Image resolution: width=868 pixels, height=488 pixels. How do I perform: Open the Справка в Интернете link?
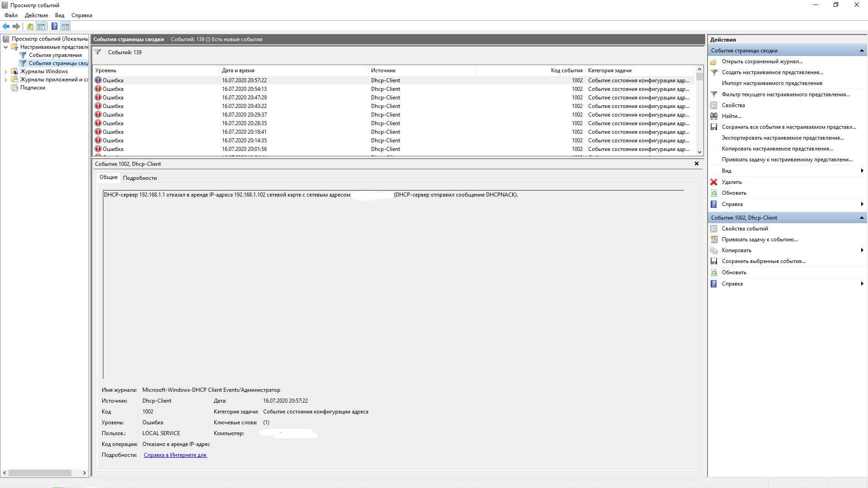[175, 455]
